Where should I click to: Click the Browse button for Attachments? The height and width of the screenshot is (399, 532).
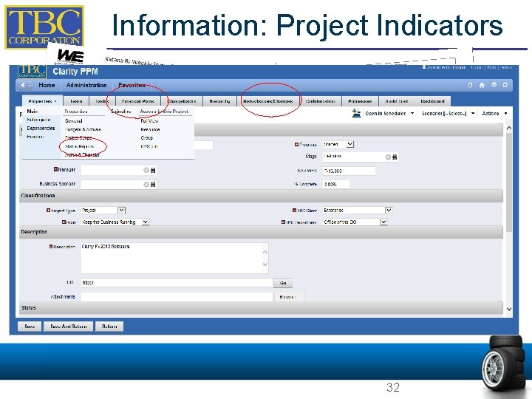[x=287, y=297]
